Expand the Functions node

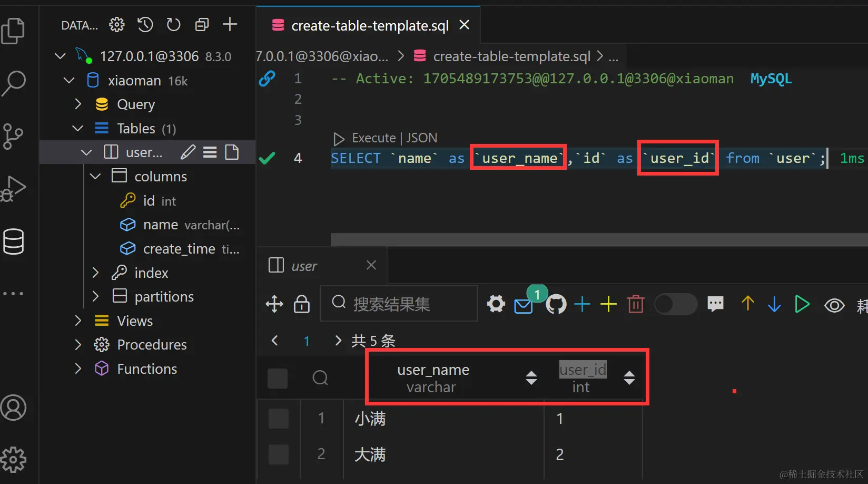coord(78,369)
